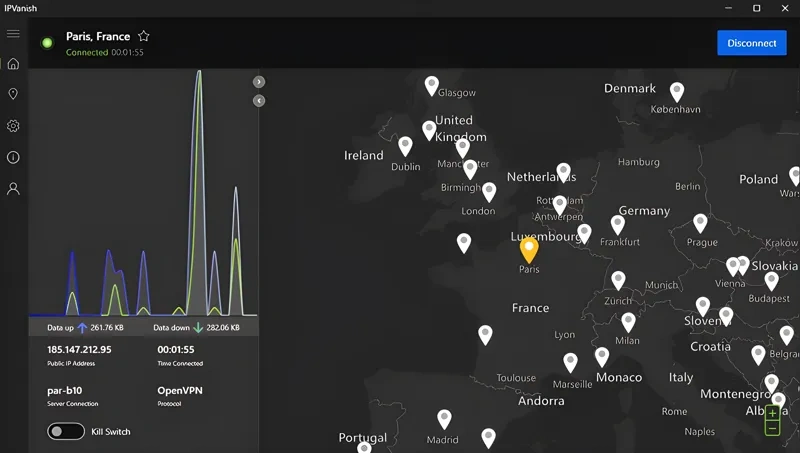Expand panel with right chevron arrow
The width and height of the screenshot is (800, 453).
point(259,82)
